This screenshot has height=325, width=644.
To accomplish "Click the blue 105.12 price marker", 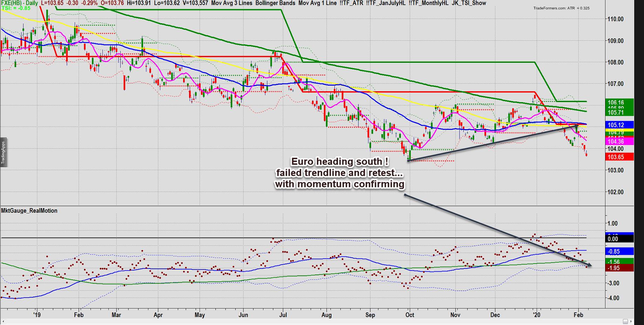I will coord(619,125).
